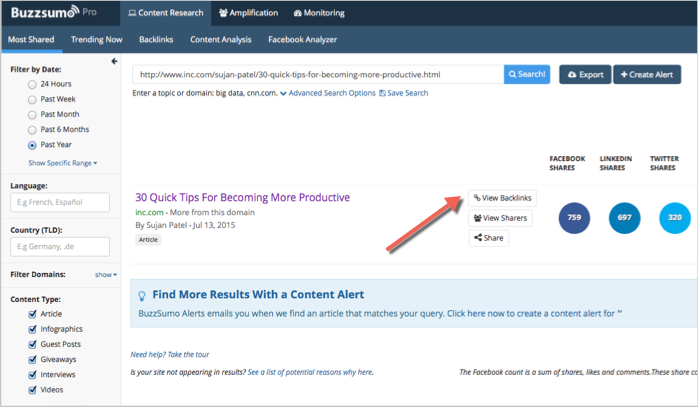Click the blue Facebook shares circle 759
Image resolution: width=698 pixels, height=407 pixels.
574,218
